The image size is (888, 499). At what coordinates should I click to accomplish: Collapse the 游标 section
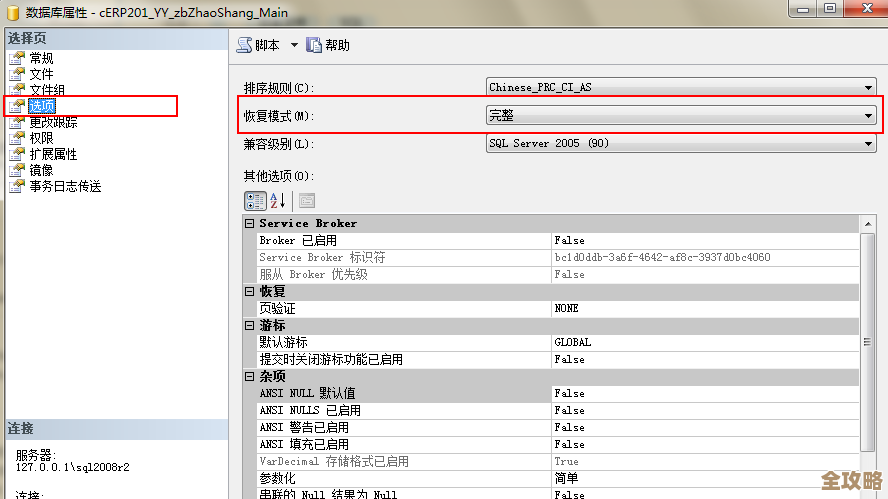[249, 325]
